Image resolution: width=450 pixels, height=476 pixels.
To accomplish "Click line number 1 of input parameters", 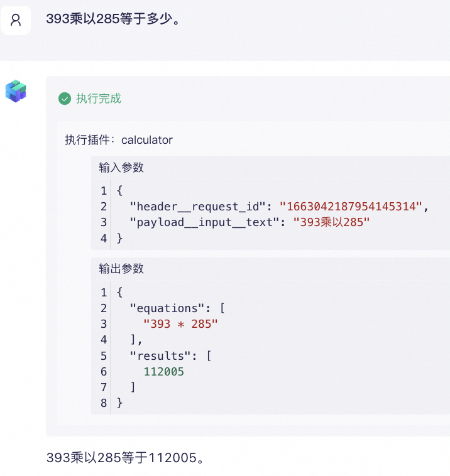I will (x=104, y=191).
